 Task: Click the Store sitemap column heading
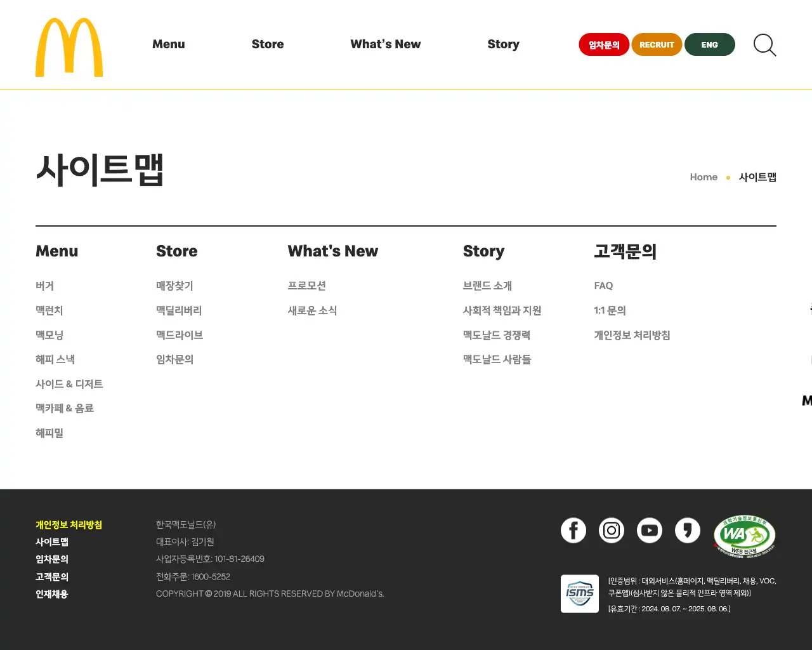point(177,251)
